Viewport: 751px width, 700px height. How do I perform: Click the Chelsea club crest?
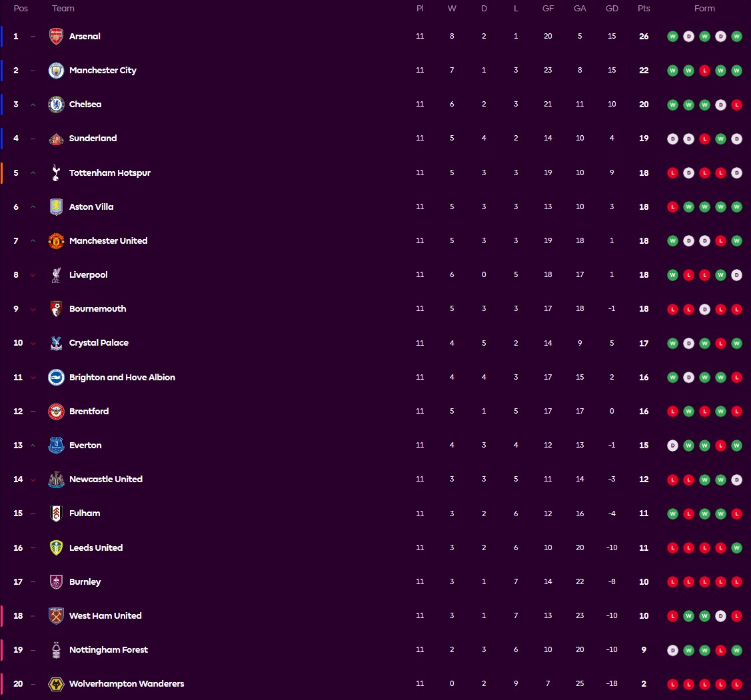coord(56,104)
